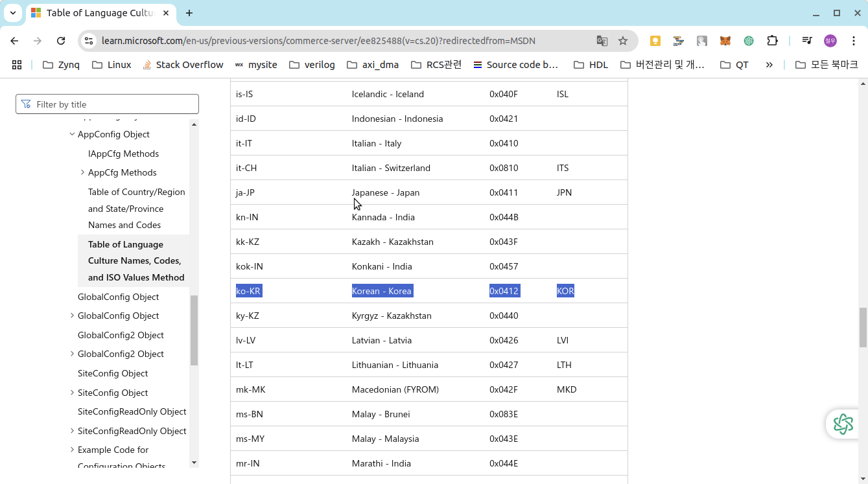Screen dimensions: 868x484
Task: Open the Extensions puzzle-piece menu
Action: [772, 41]
